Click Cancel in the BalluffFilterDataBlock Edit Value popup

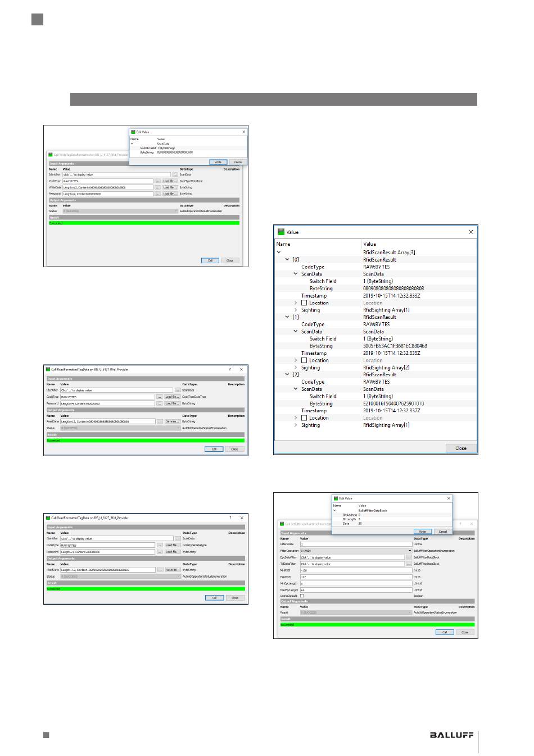click(443, 532)
